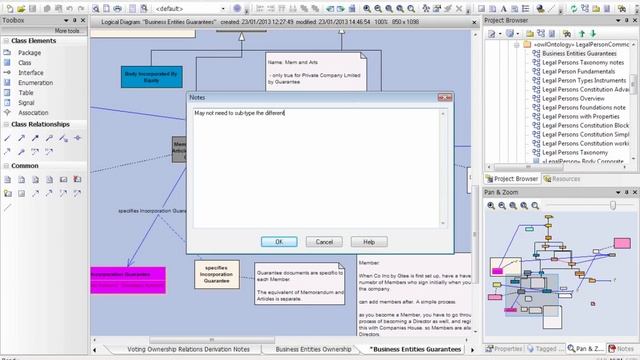
Task: Open Project Browser panel menu arrow
Action: click(x=618, y=20)
